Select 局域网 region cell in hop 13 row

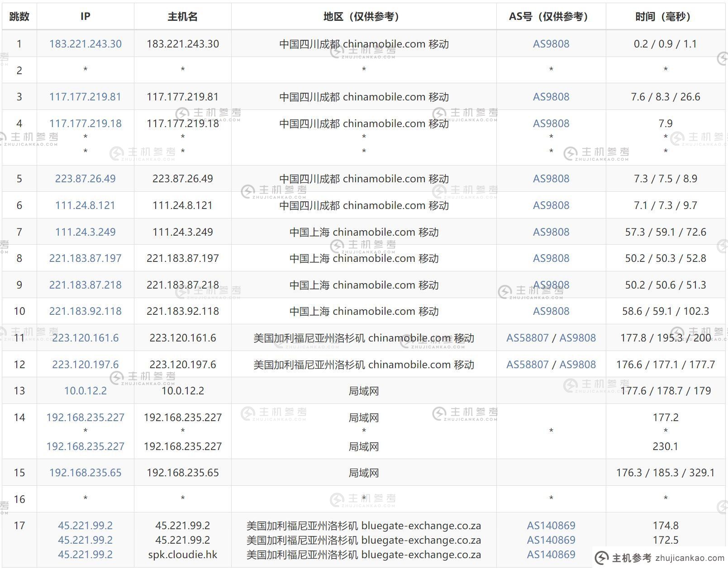point(364,391)
